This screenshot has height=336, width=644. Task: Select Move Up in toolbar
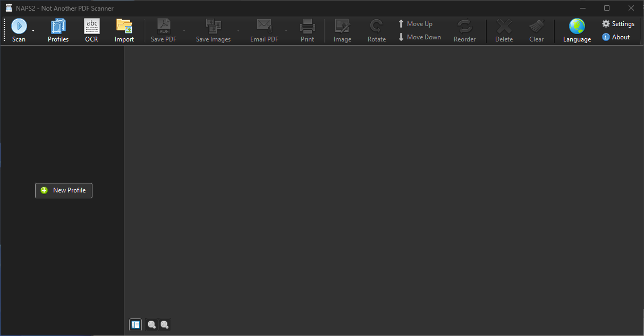(416, 24)
